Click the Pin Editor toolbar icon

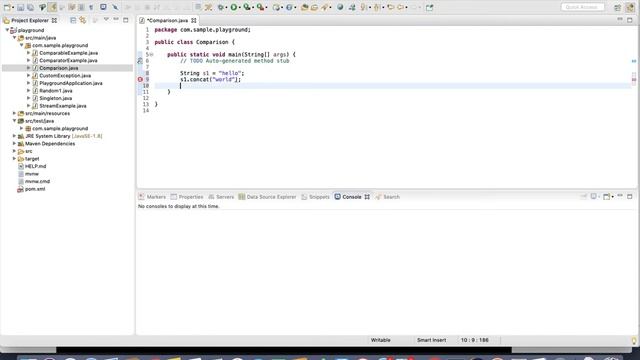(x=429, y=7)
